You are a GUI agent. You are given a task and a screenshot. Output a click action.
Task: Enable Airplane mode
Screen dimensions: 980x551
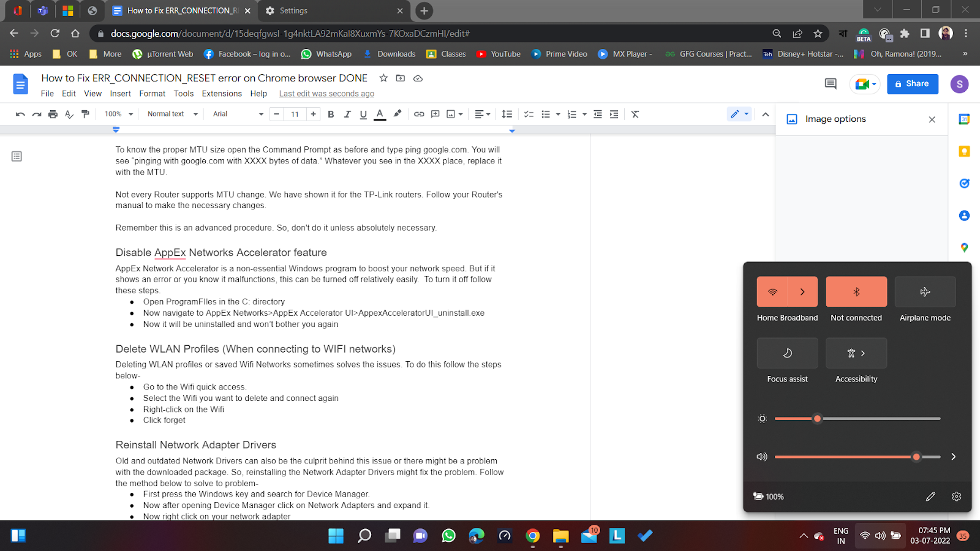(x=925, y=292)
